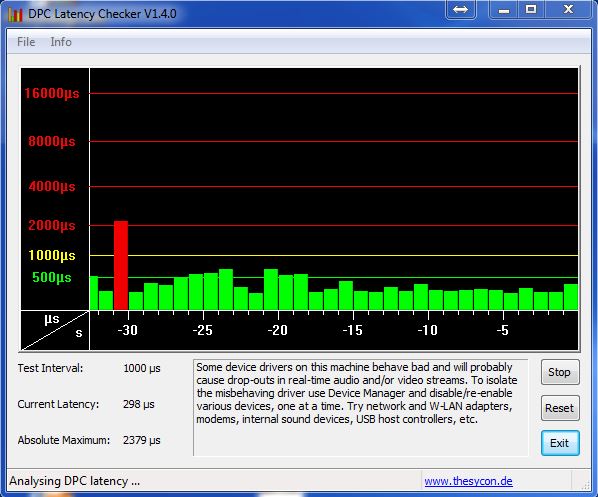Minimize the DPC Latency Checker window
598x497 pixels.
point(503,9)
